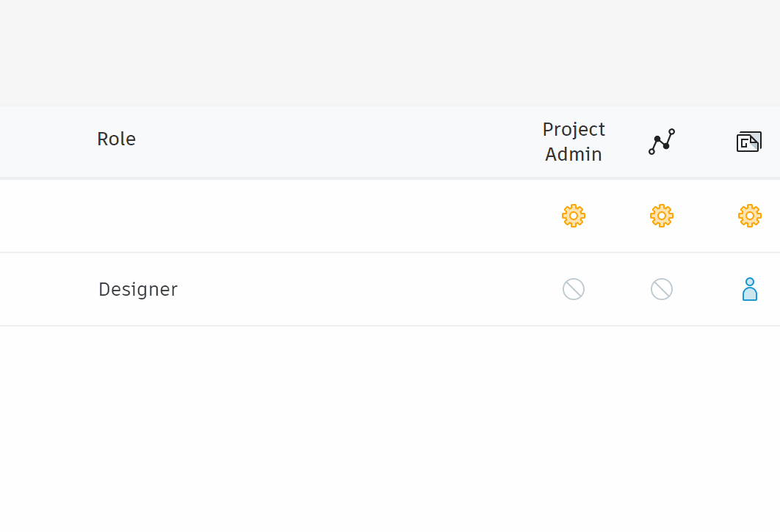Click first row's gear icon under Insight column
This screenshot has height=532, width=780.
662,216
